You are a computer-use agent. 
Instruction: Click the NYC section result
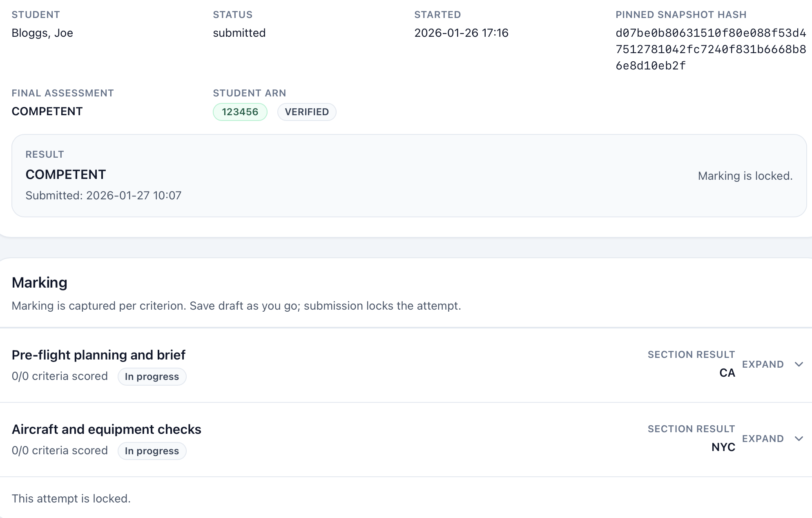[x=723, y=447]
